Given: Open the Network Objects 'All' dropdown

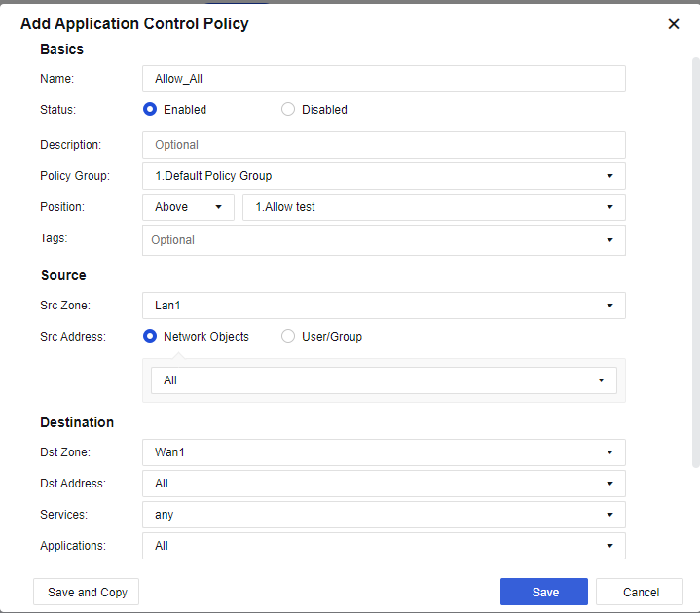Looking at the screenshot, I should click(x=384, y=380).
